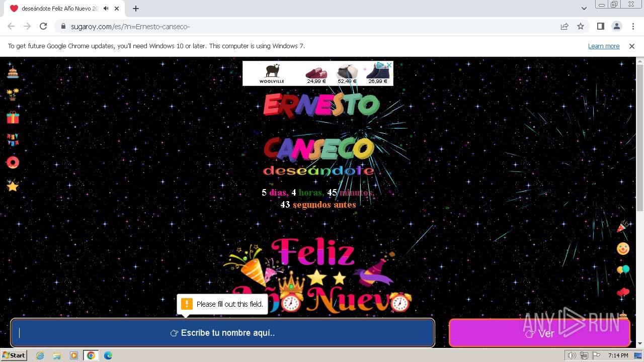The height and width of the screenshot is (362, 644).
Task: Open Microsoft Edge from taskbar
Action: coord(108,355)
